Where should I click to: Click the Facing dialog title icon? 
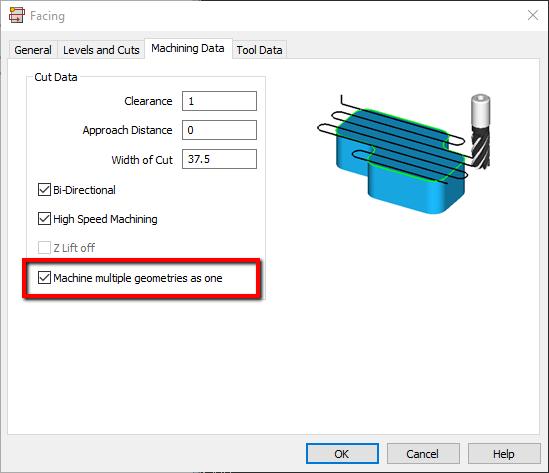(16, 15)
